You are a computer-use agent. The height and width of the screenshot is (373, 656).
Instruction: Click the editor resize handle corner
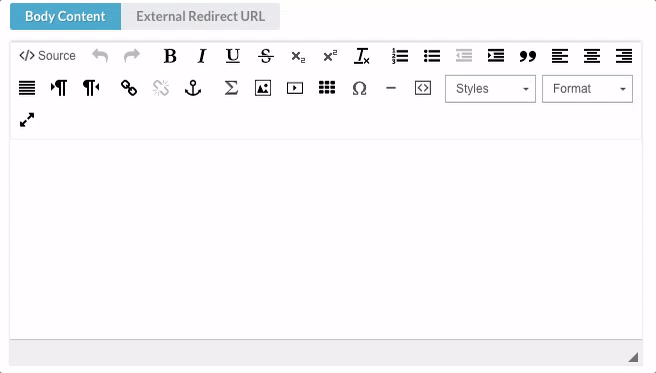633,357
